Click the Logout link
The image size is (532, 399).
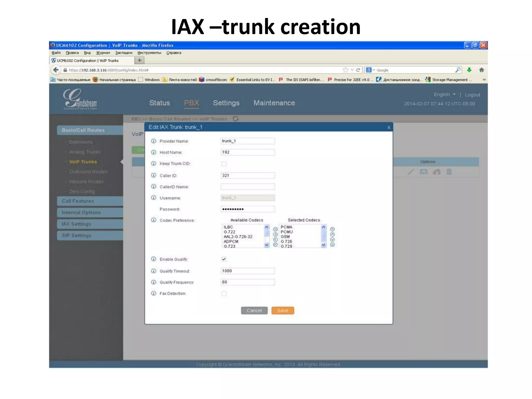473,95
